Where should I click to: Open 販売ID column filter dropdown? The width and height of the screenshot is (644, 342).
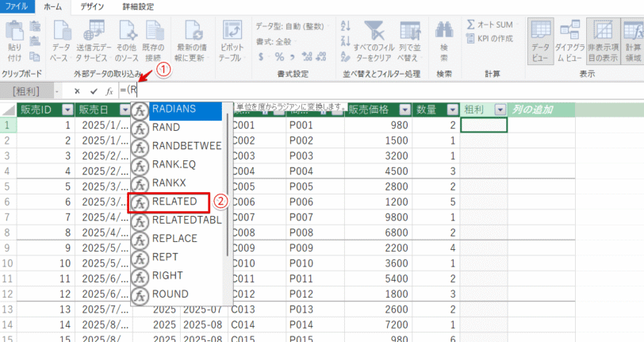coord(67,110)
